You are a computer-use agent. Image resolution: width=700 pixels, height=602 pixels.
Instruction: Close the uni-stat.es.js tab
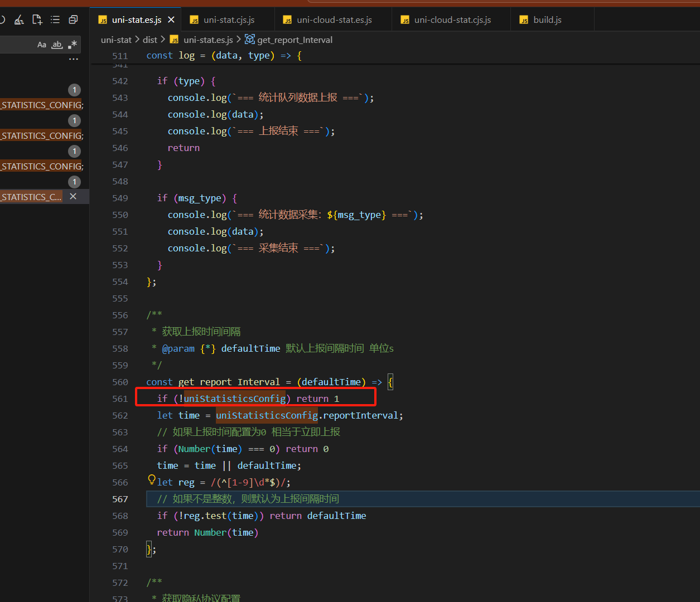point(171,20)
